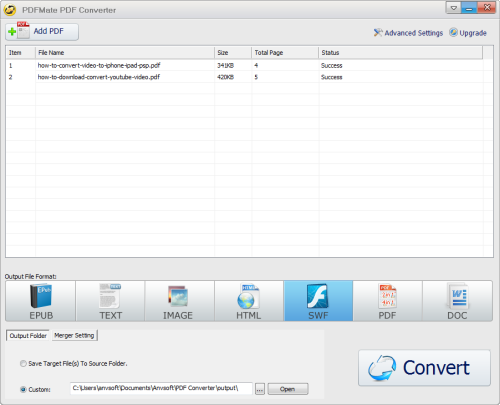Select EPUB output format
500x405 pixels.
point(41,301)
